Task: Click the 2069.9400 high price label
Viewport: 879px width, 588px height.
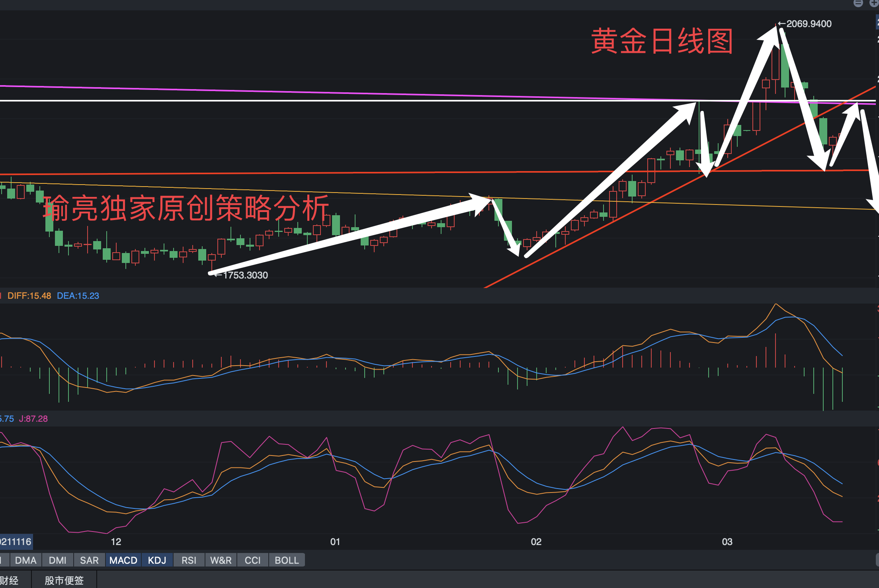Action: coord(809,24)
